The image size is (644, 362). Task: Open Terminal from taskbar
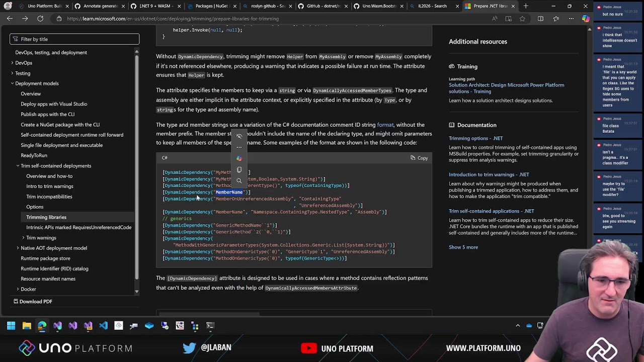tap(210, 326)
